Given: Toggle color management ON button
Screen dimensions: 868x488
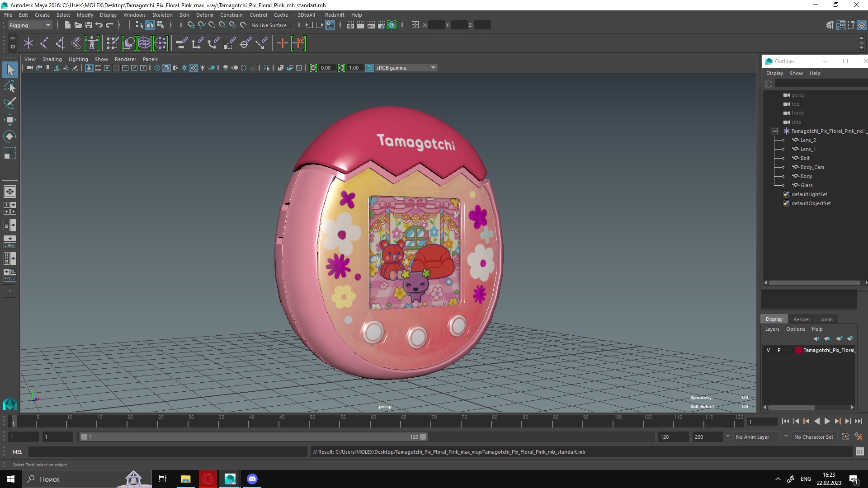Looking at the screenshot, I should (369, 68).
